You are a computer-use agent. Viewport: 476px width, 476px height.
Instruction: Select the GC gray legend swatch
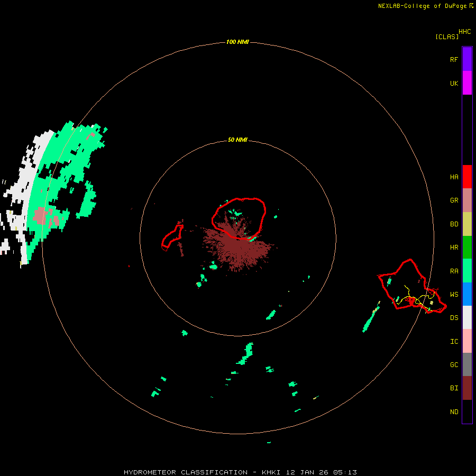pyautogui.click(x=467, y=364)
